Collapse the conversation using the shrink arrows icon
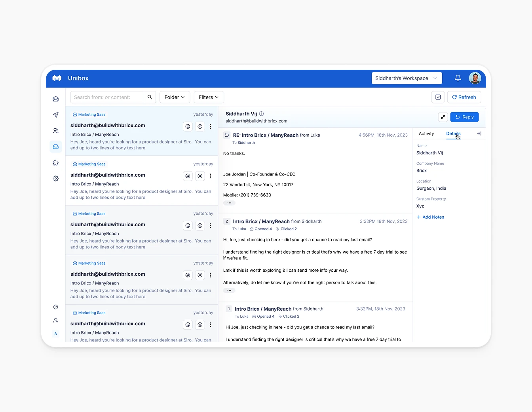This screenshot has width=532, height=412. (443, 117)
